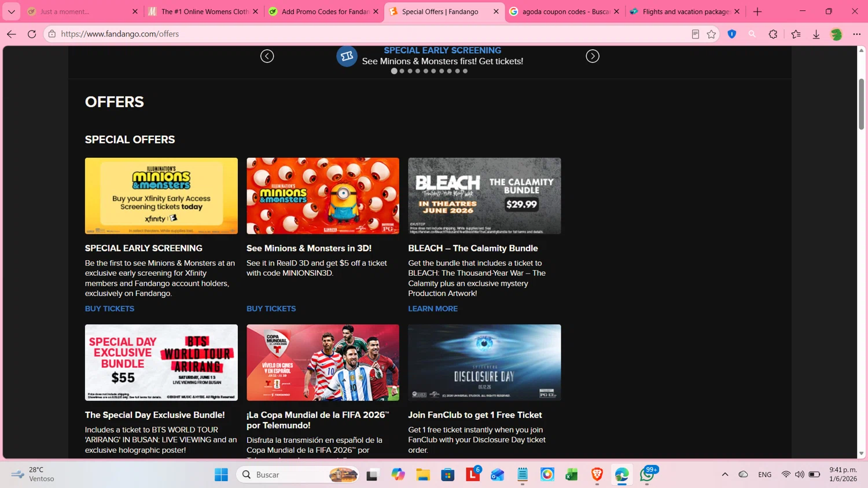Expand the tab search dropdown chevron
Viewport: 868px width, 488px height.
pos(11,12)
